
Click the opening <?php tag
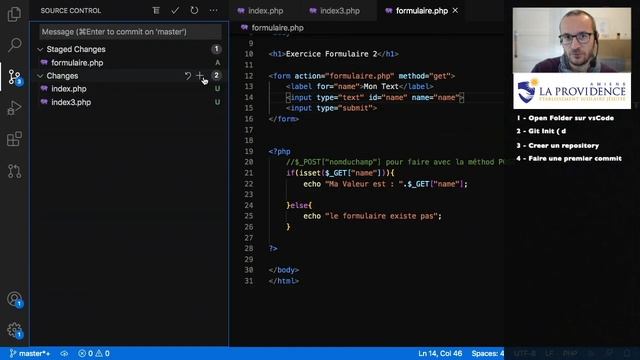[280, 151]
